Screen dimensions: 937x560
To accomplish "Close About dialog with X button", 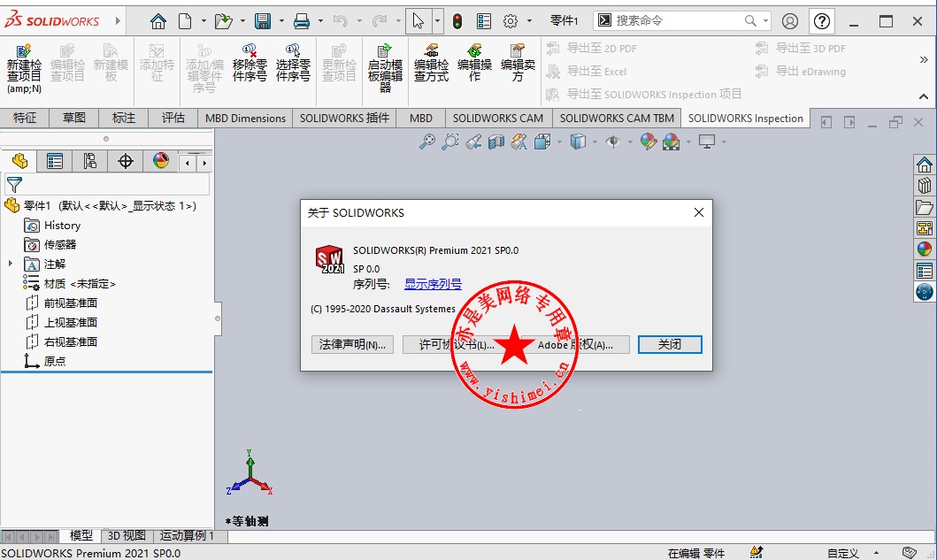I will point(699,212).
